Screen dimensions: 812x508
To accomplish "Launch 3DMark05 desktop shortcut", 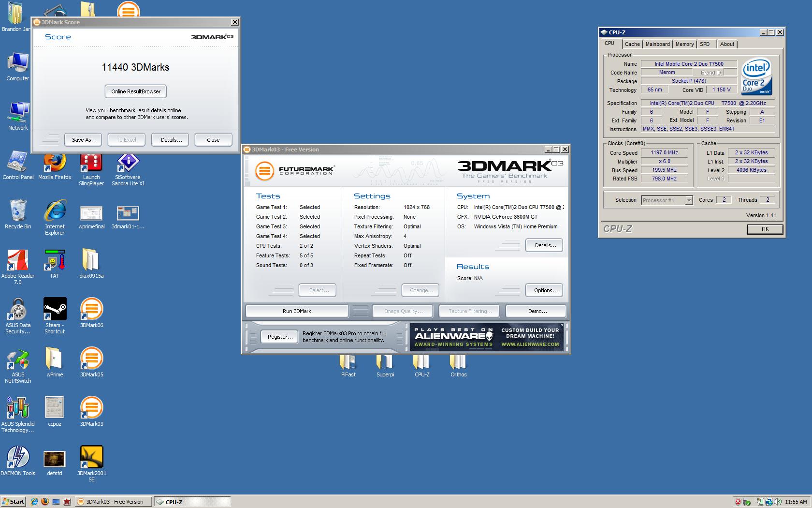I will [91, 363].
